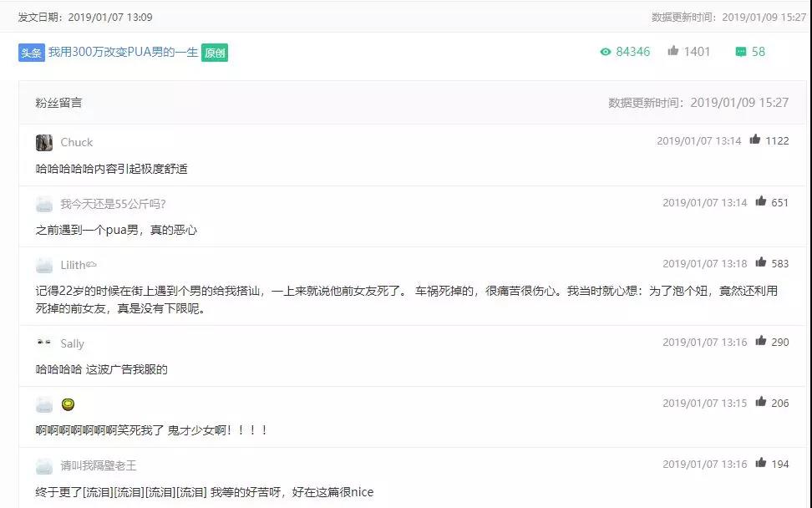Click thumbs-up icon next to 206
This screenshot has height=508, width=812.
(x=761, y=401)
